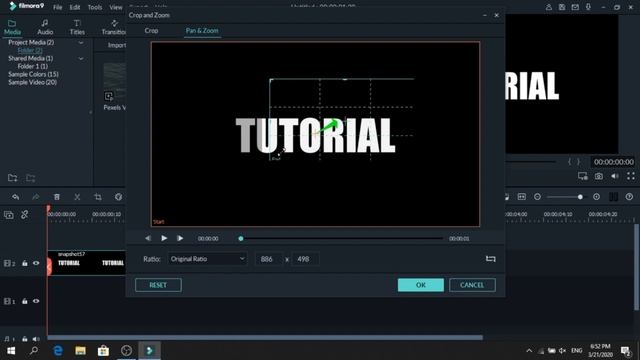The width and height of the screenshot is (640, 360).
Task: Click the message mail icon
Action: click(x=575, y=7)
